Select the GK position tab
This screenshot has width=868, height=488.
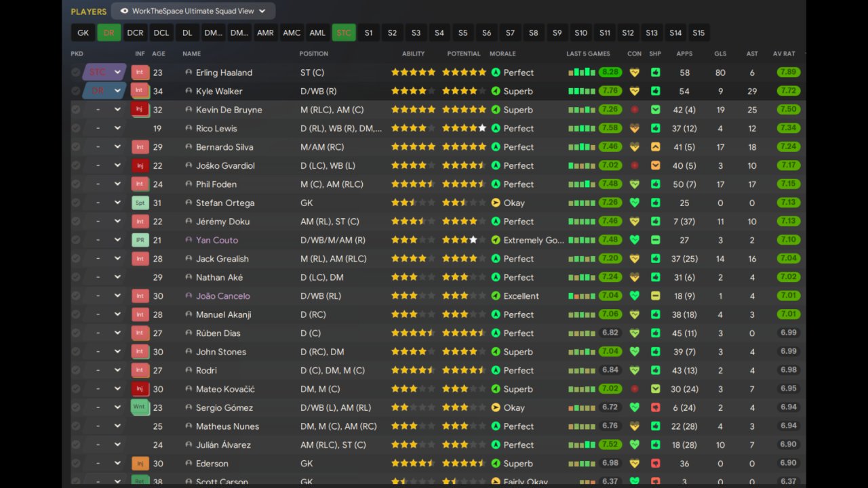point(83,33)
